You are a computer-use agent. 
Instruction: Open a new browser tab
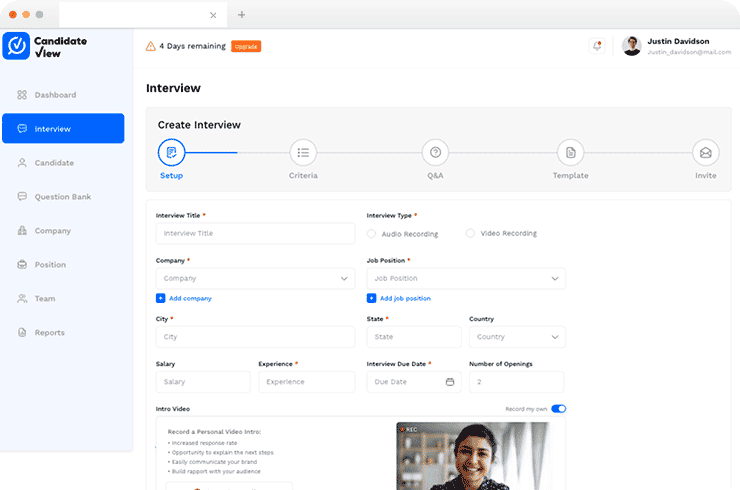click(241, 15)
